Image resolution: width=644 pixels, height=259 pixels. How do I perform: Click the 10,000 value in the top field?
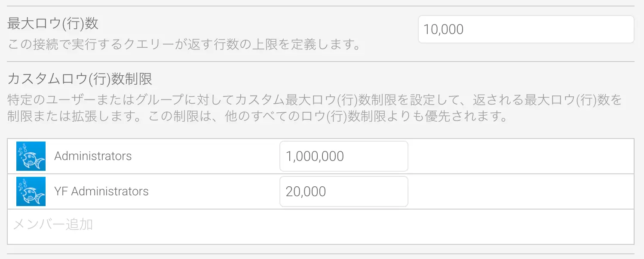(x=444, y=29)
